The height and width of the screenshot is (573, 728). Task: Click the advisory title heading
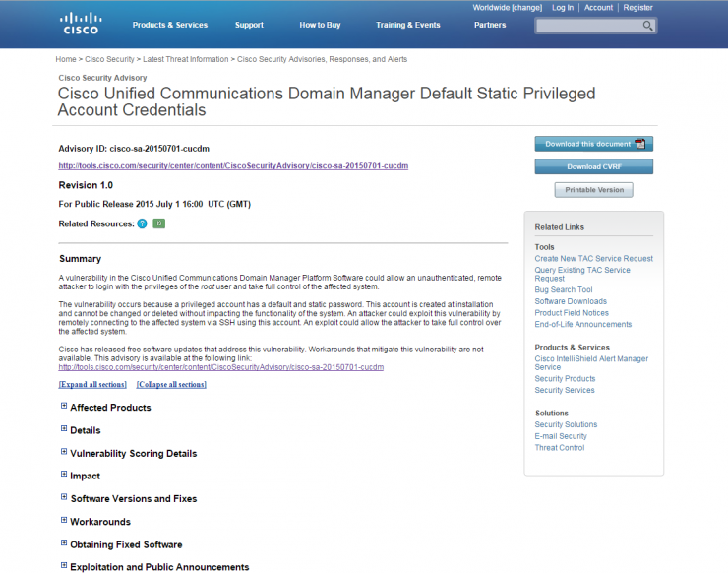coord(327,101)
